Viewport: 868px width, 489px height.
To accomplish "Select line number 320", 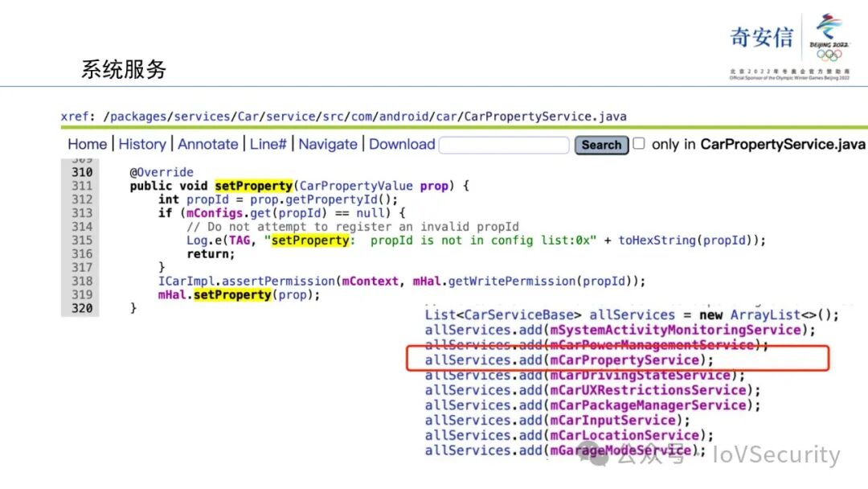I will 82,308.
